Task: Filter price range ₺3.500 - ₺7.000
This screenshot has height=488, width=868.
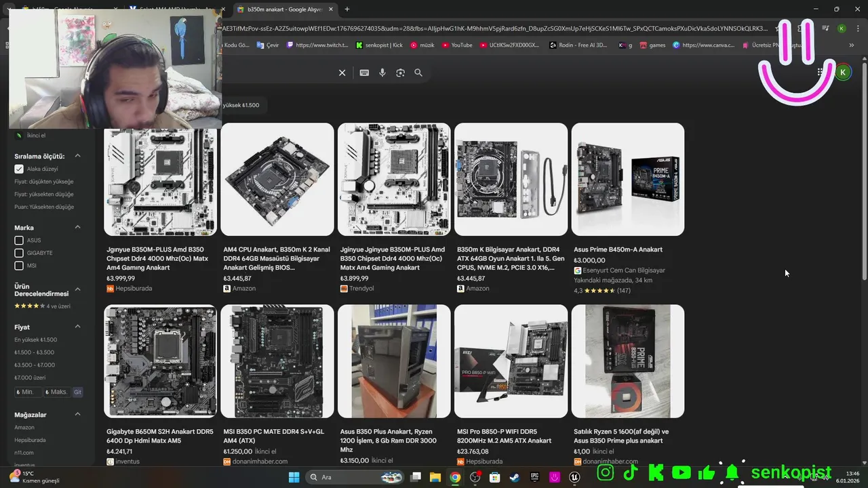Action: coord(35,365)
